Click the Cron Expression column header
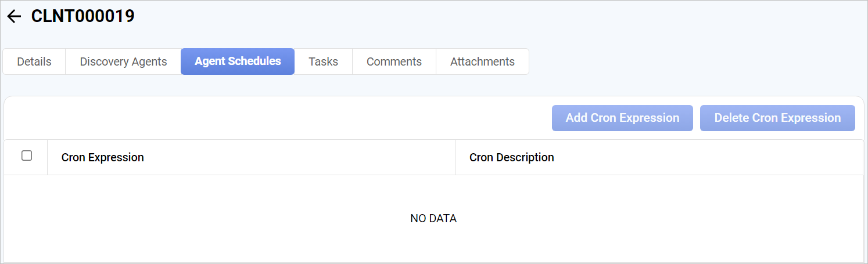 coord(103,157)
